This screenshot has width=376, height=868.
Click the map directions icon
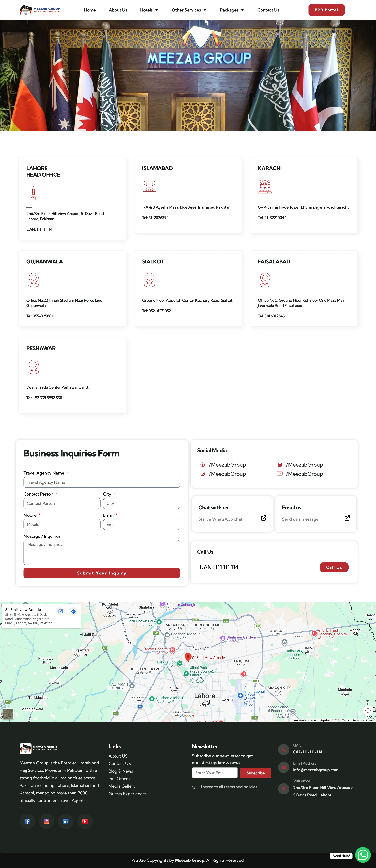[73, 611]
